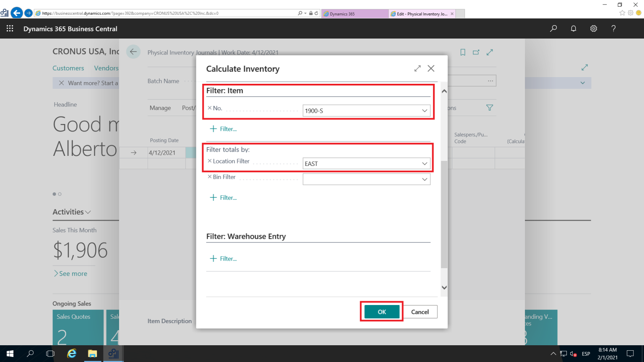644x362 pixels.
Task: Open Business Central settings gear
Action: (593, 28)
